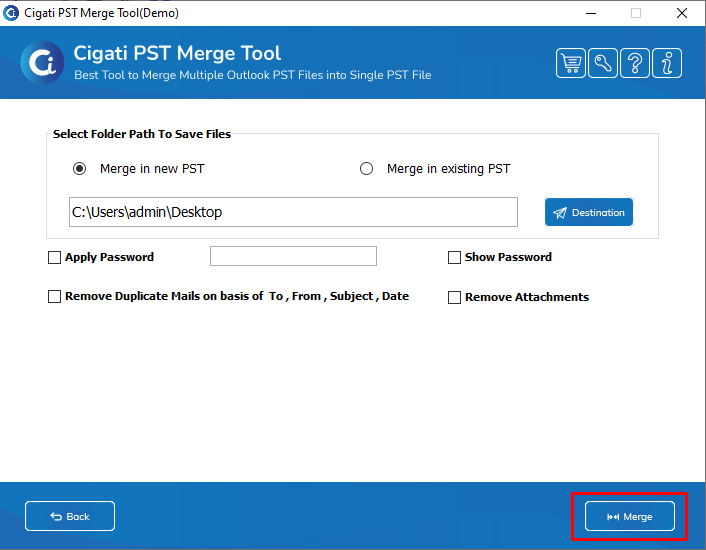Image resolution: width=706 pixels, height=550 pixels.
Task: Focus the destination folder path field
Action: click(x=293, y=212)
